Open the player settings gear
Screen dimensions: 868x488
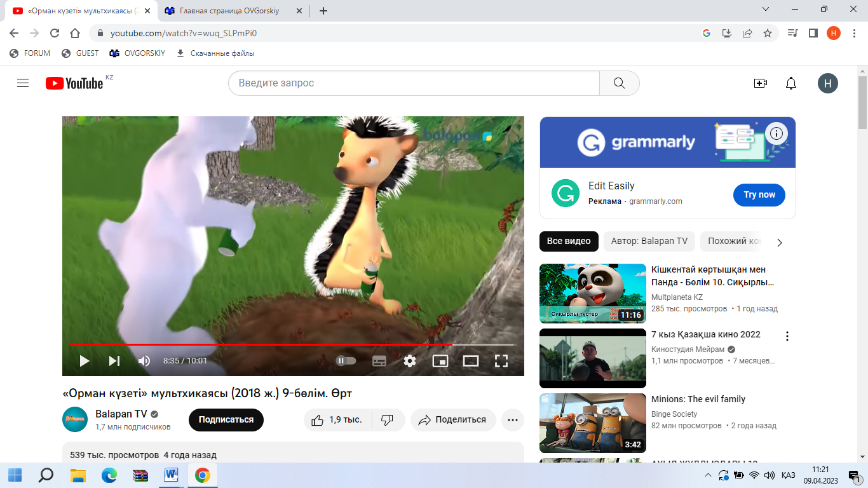(410, 361)
